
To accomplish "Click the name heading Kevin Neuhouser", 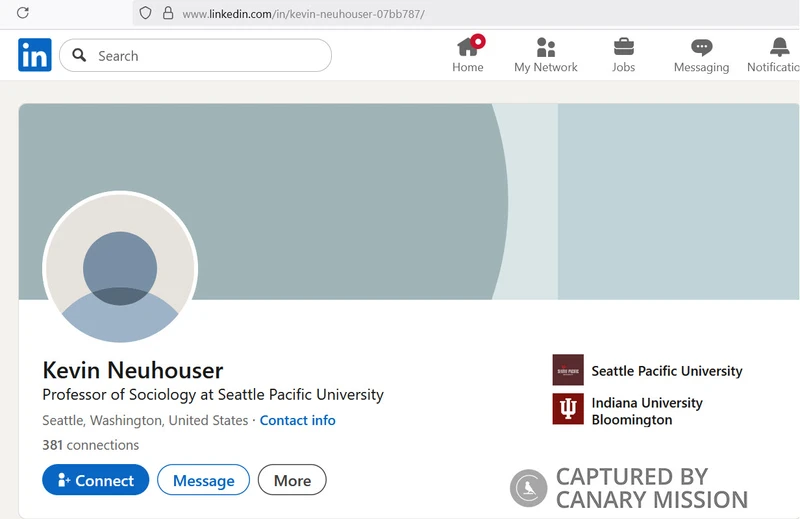I will click(x=133, y=370).
